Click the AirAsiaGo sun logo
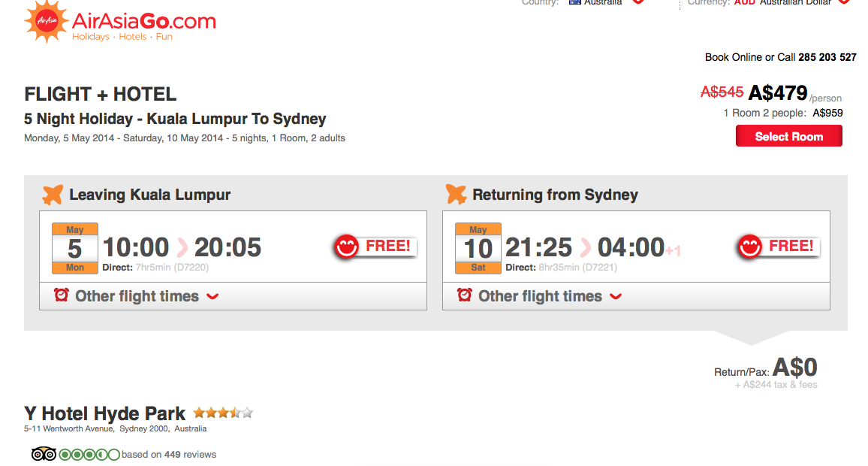This screenshot has height=466, width=868. click(x=46, y=22)
